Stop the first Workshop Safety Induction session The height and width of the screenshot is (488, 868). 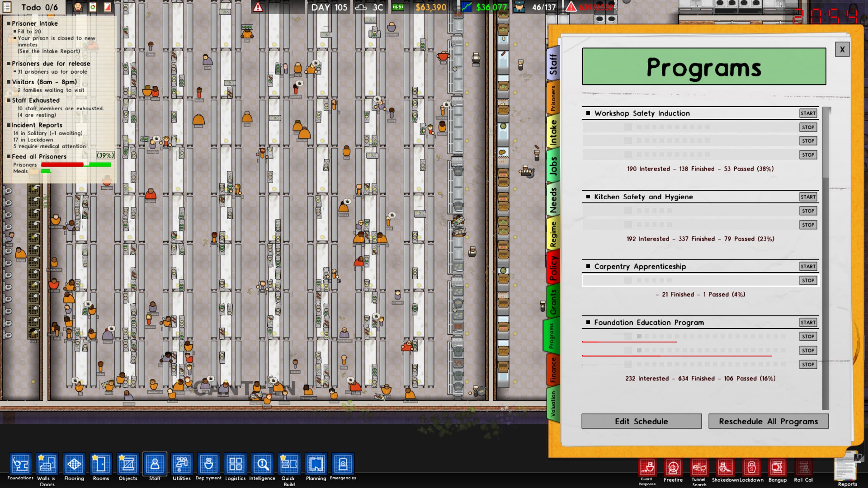coord(808,127)
